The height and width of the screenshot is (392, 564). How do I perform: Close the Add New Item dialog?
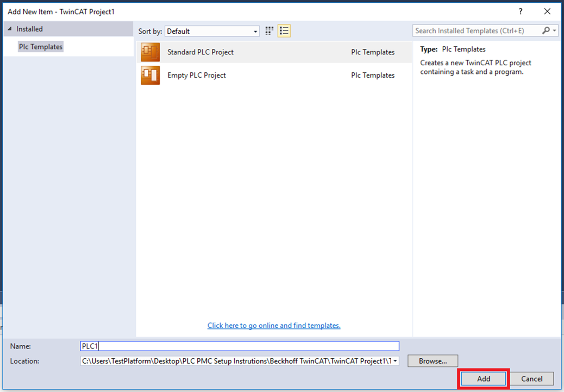tap(547, 11)
